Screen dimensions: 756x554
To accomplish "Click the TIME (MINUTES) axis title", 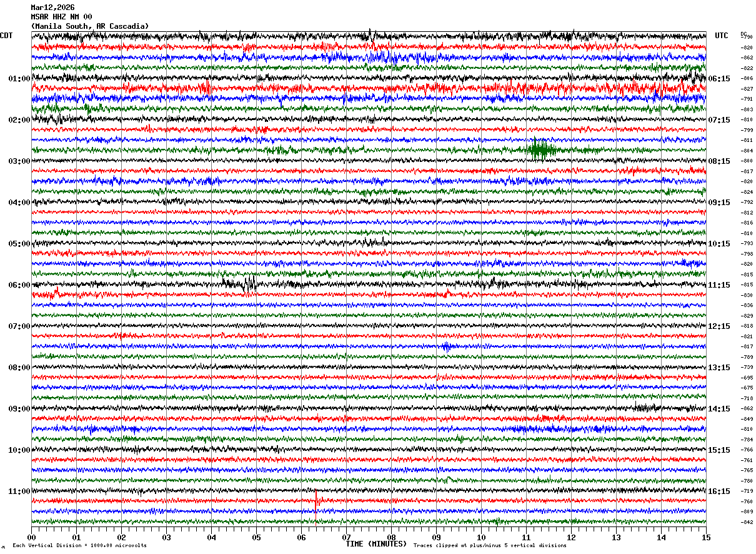I will [376, 544].
